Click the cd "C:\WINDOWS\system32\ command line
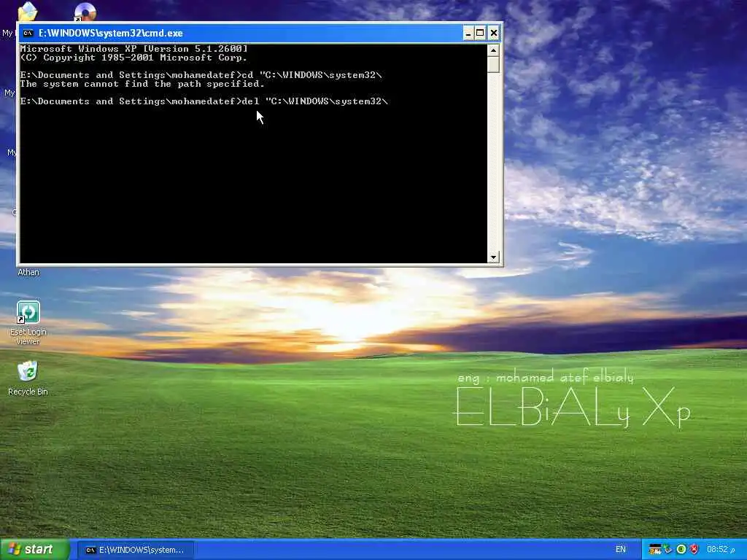The height and width of the screenshot is (560, 747). pyautogui.click(x=201, y=75)
